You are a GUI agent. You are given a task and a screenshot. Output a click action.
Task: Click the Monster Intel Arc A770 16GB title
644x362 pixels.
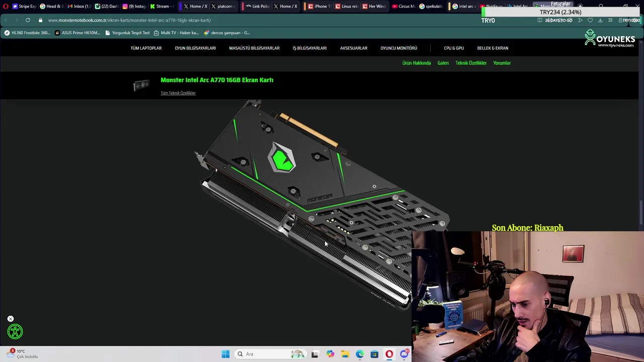click(x=217, y=80)
